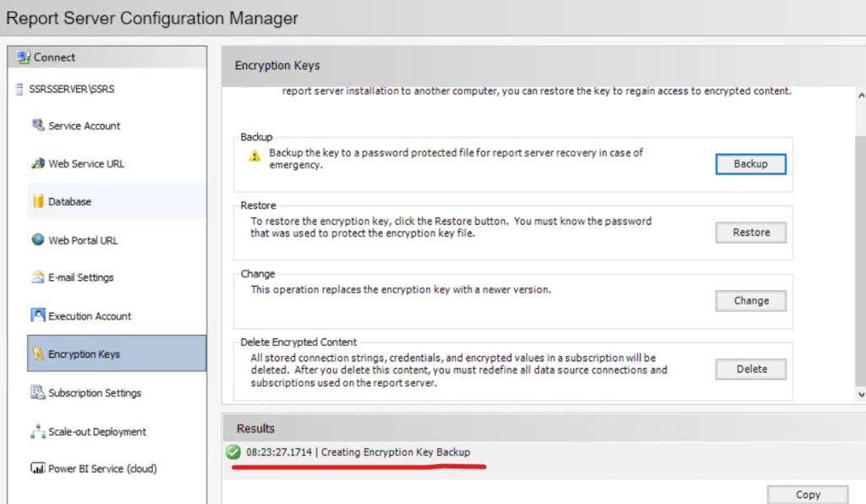
Task: Open Scale-out Deployment page
Action: [x=96, y=431]
